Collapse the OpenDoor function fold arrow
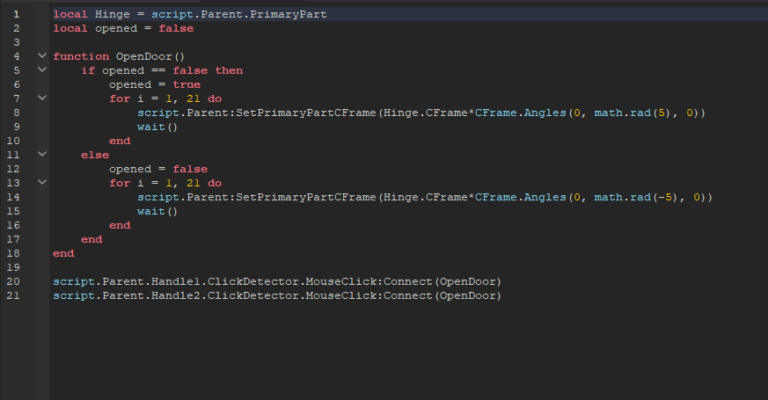Viewport: 768px width, 400px height. (x=41, y=57)
